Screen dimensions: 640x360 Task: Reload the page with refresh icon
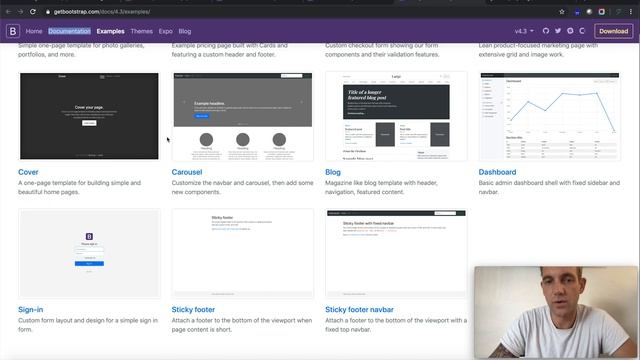[33, 12]
